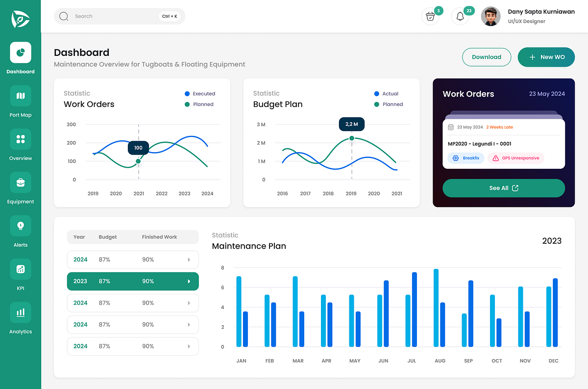This screenshot has width=588, height=389.
Task: Expand the highlighted 2023 row arrow
Action: pyautogui.click(x=189, y=282)
